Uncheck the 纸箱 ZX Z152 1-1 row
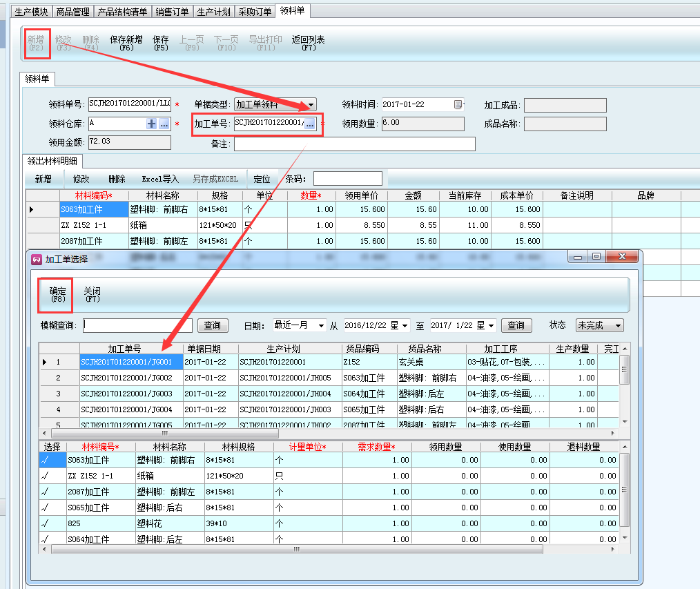 46,476
